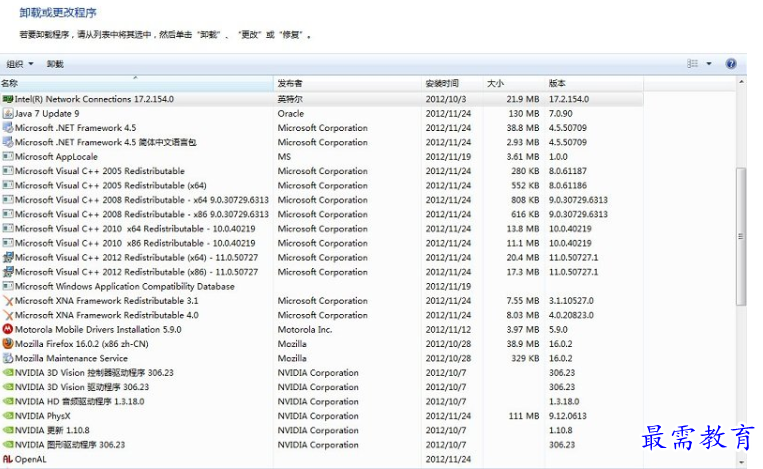Click the scrollbar down arrow
This screenshot has width=763, height=469.
(741, 462)
